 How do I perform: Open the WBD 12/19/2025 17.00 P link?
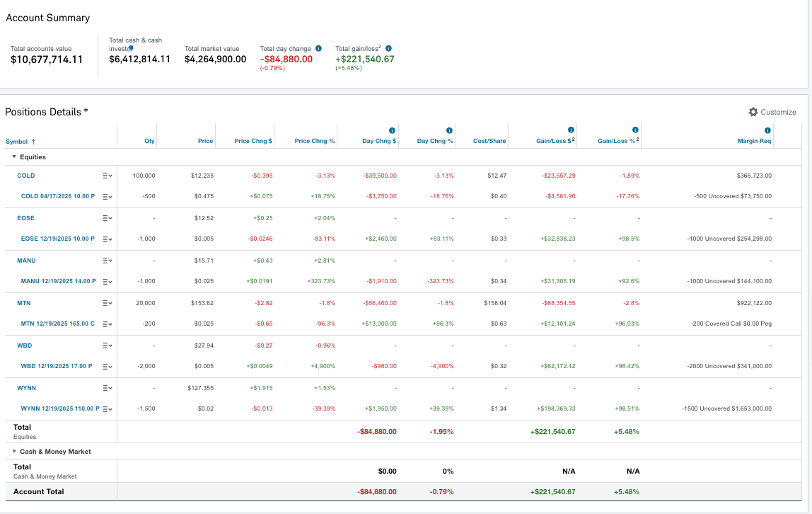coord(57,366)
